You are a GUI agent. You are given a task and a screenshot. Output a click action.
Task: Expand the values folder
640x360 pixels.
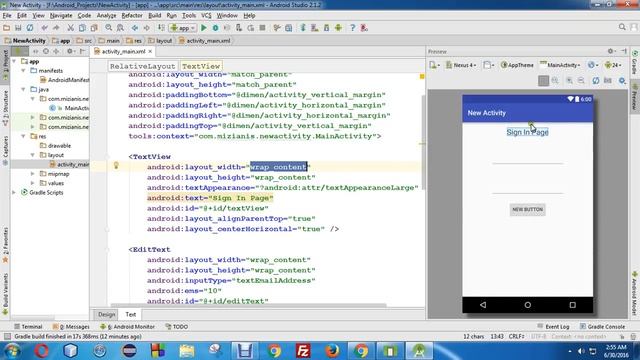(33, 183)
